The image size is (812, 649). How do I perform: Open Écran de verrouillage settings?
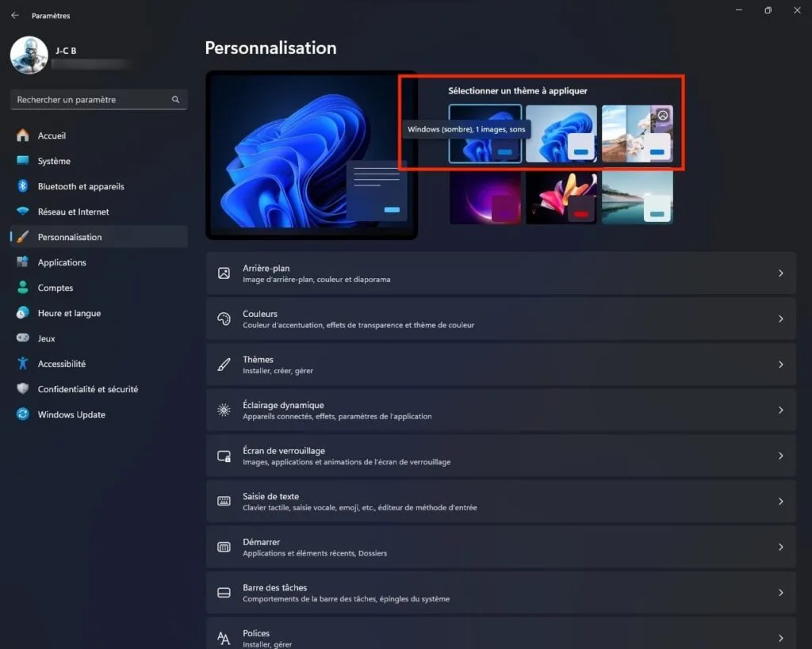[501, 456]
